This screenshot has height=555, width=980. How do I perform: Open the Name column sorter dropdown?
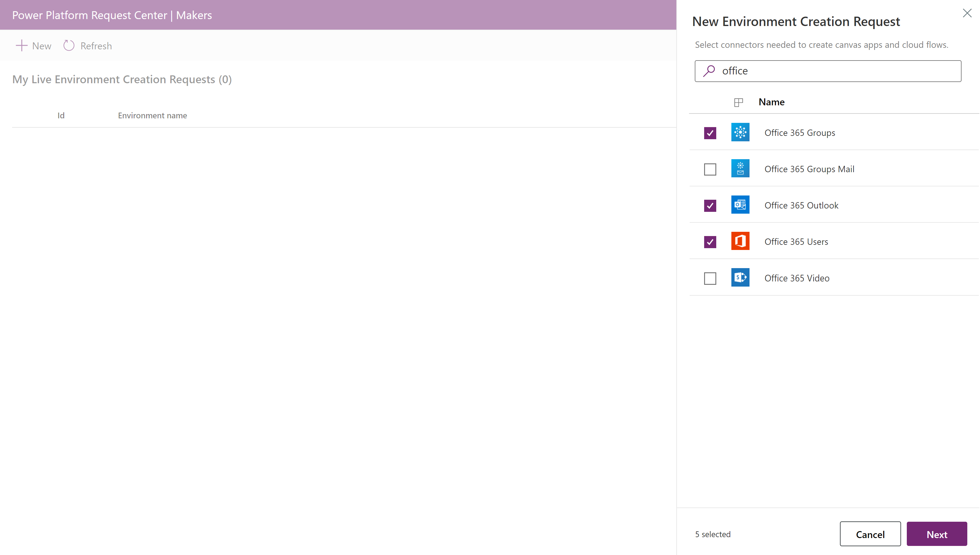tap(771, 102)
